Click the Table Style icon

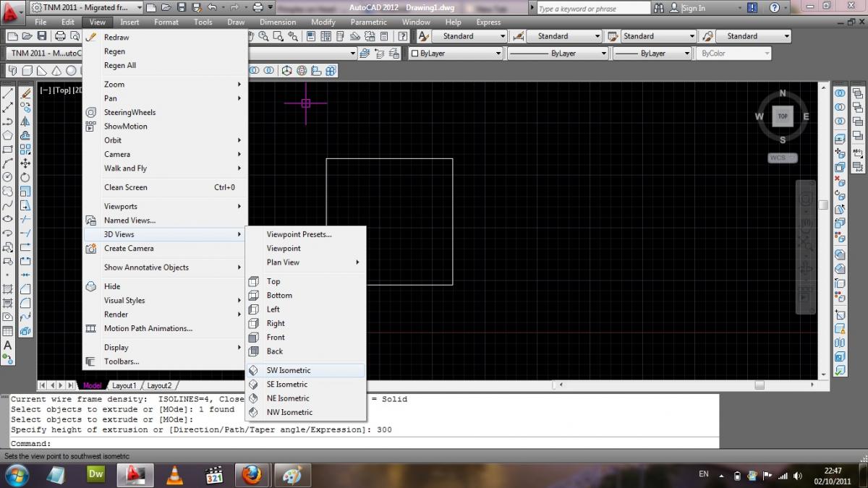[x=613, y=36]
